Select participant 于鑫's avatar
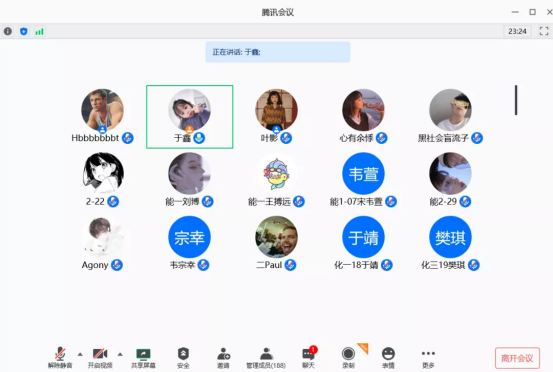 click(189, 110)
